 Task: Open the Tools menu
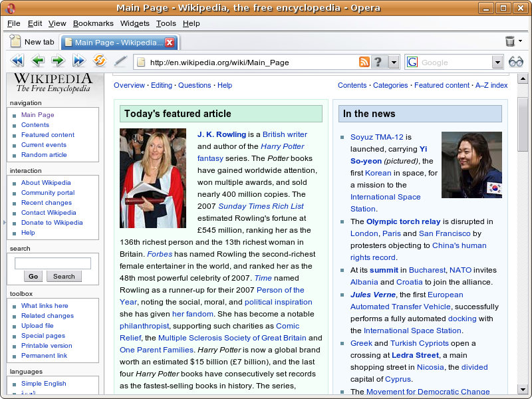[166, 23]
